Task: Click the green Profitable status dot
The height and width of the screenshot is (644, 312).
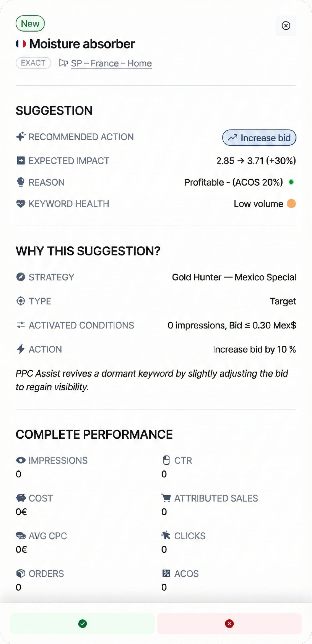Action: pos(291,182)
